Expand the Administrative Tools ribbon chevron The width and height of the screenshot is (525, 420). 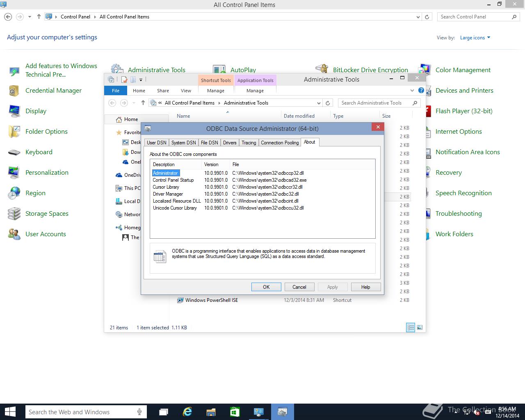click(x=412, y=90)
